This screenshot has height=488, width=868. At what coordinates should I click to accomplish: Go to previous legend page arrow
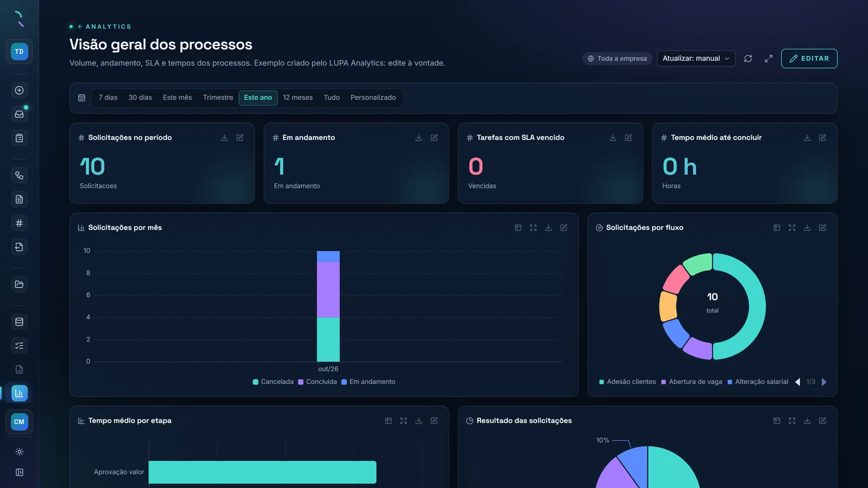[x=797, y=382]
